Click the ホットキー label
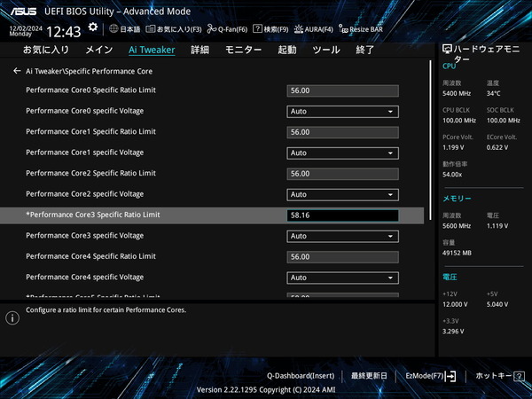 point(494,376)
